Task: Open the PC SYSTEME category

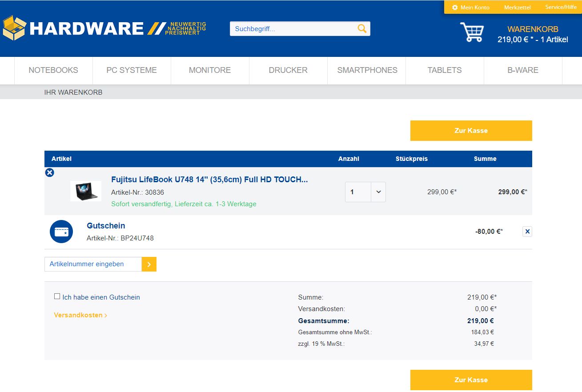Action: 132,70
